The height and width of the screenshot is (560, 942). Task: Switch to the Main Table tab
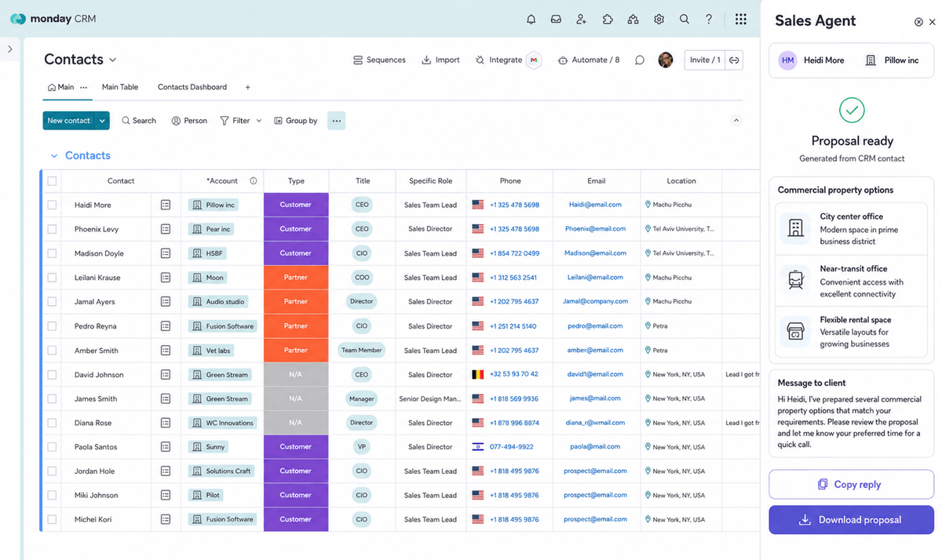pos(120,87)
